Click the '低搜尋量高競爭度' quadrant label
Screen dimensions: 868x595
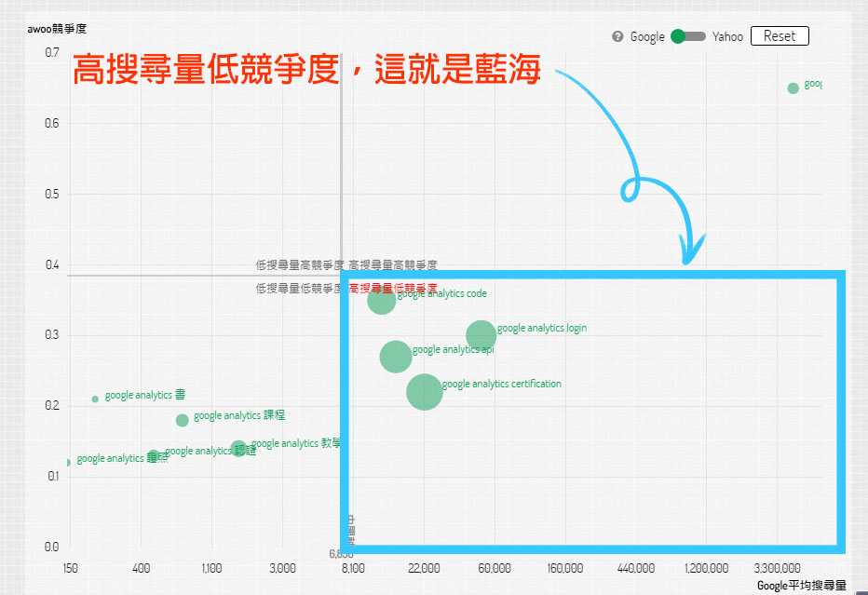point(300,265)
